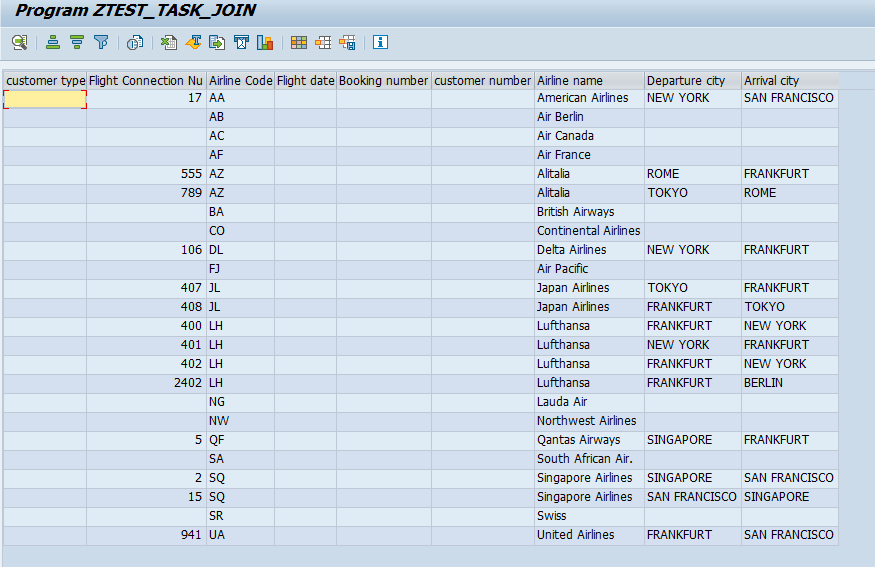
Task: Open the ABC analysis chart icon
Action: click(x=265, y=42)
